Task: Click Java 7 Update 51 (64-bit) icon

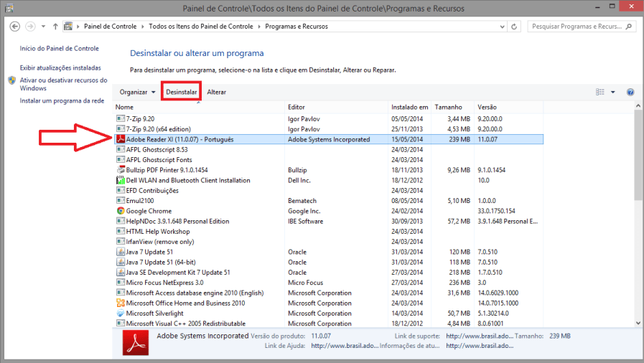Action: [x=121, y=262]
